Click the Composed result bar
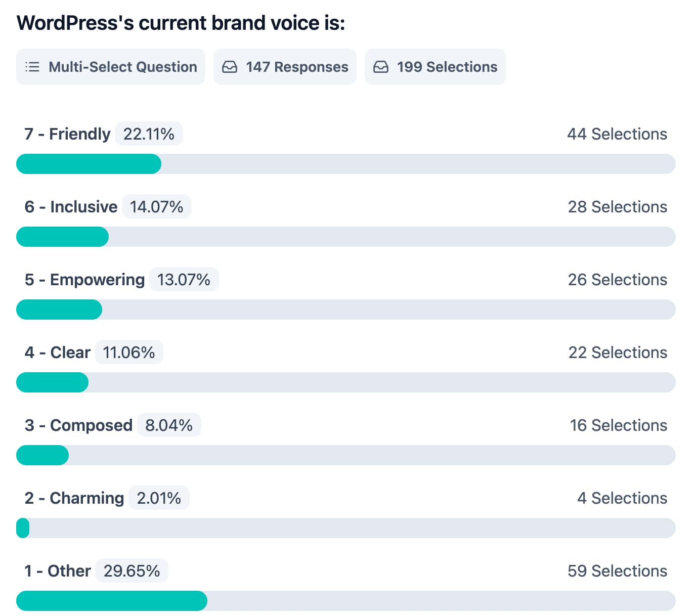 [346, 455]
